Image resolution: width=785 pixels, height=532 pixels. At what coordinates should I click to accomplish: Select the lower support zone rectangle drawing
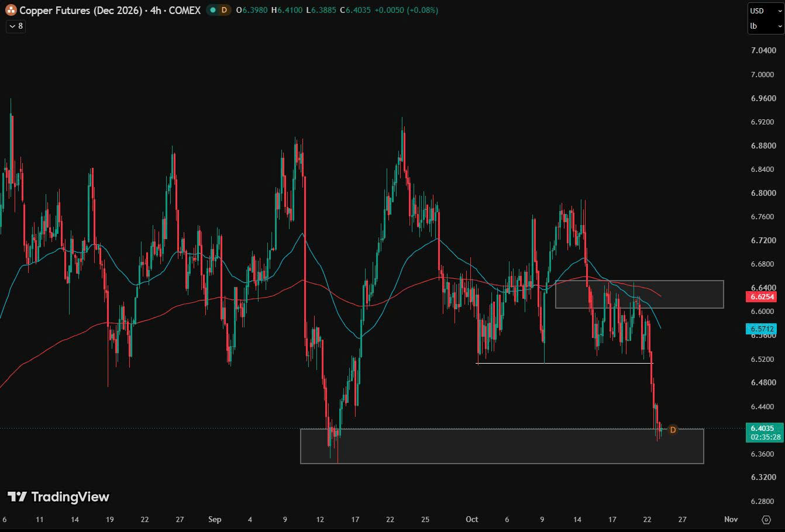pyautogui.click(x=502, y=447)
